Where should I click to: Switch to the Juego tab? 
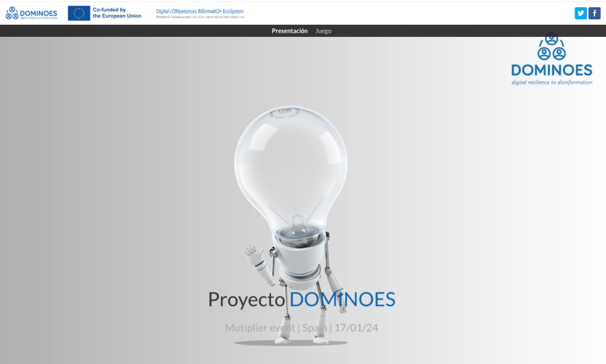[x=324, y=31]
